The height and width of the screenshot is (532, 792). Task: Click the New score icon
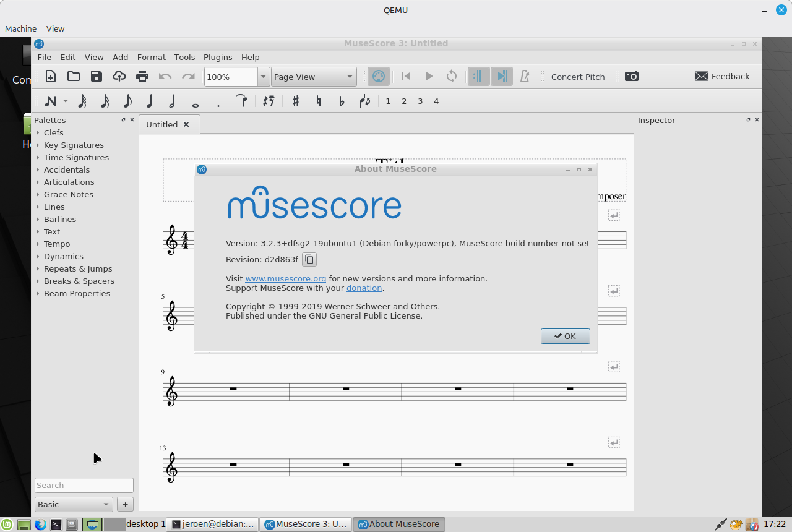51,77
